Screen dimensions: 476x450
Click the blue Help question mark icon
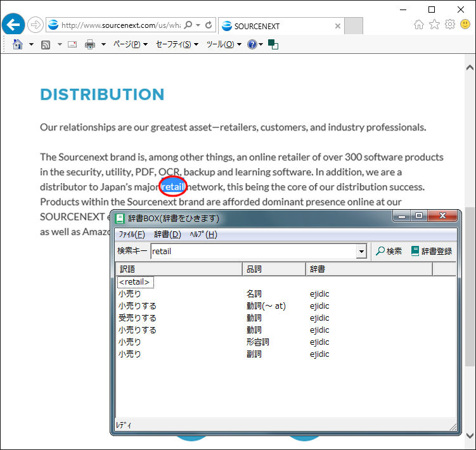(252, 44)
